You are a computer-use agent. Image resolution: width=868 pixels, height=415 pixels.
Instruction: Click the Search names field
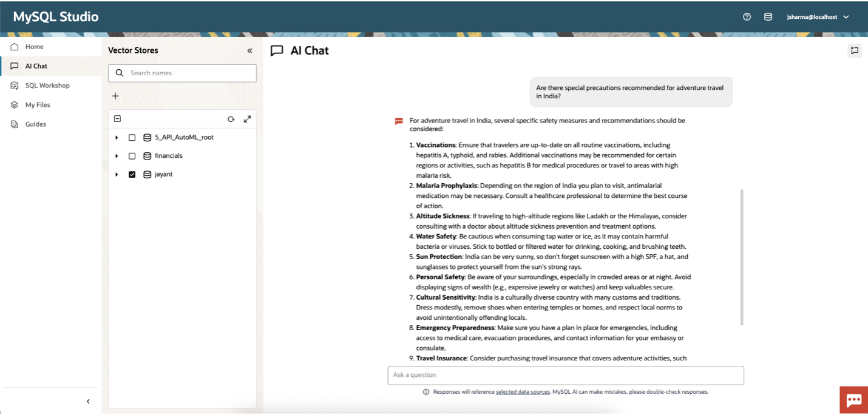(x=182, y=73)
